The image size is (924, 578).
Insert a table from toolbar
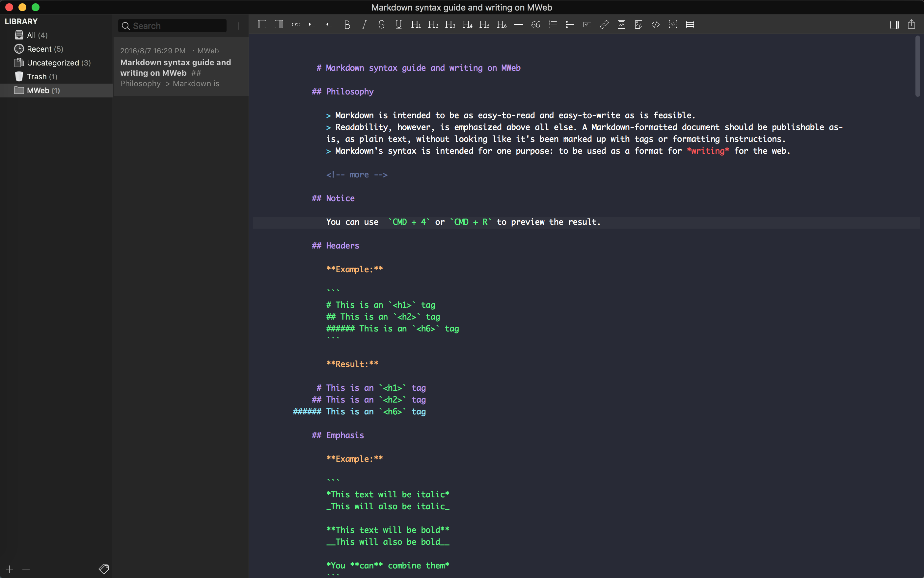(690, 25)
